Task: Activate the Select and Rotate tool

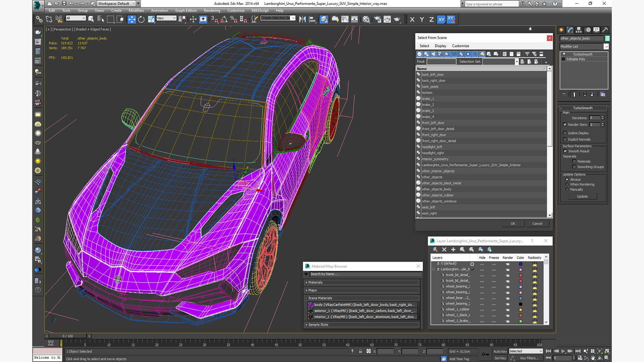Action: point(141,19)
